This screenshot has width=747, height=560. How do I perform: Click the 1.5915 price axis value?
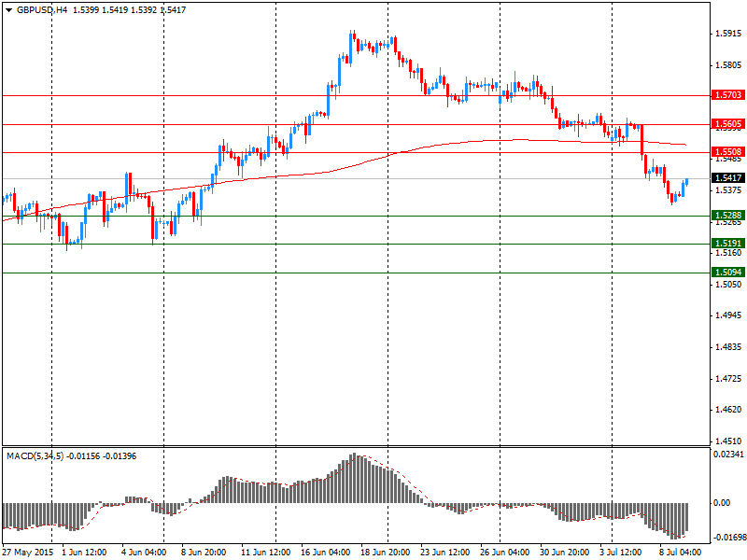(x=729, y=34)
